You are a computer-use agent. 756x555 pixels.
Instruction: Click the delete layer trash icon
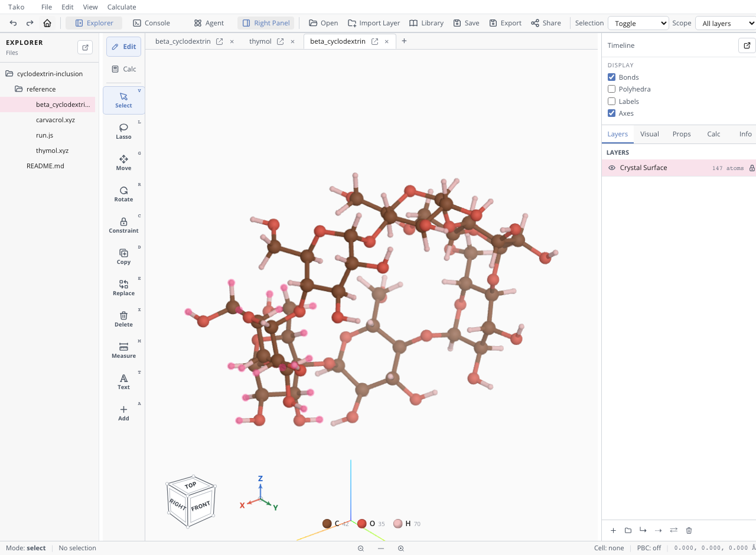(x=689, y=530)
